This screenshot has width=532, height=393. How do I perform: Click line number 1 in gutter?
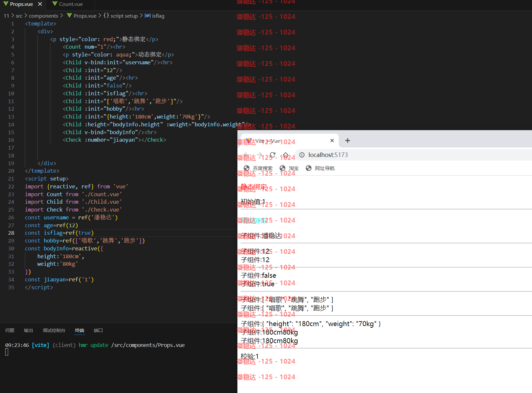pos(13,24)
